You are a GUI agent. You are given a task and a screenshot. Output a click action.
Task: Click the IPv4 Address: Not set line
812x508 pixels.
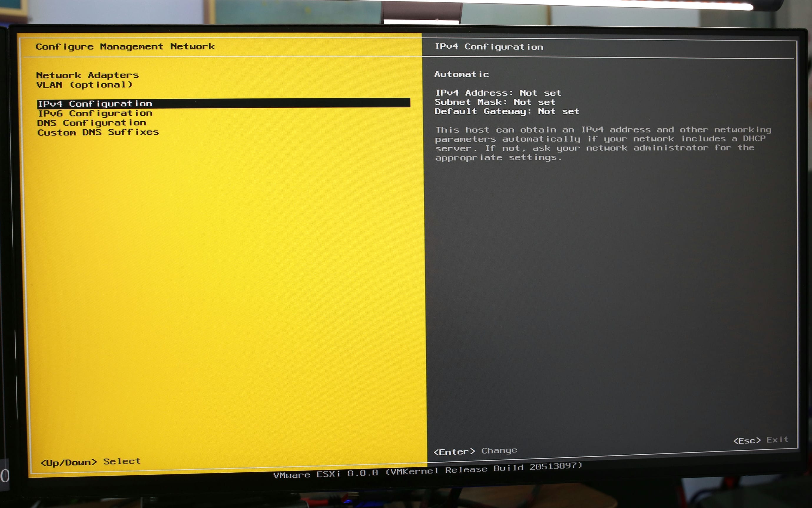498,93
